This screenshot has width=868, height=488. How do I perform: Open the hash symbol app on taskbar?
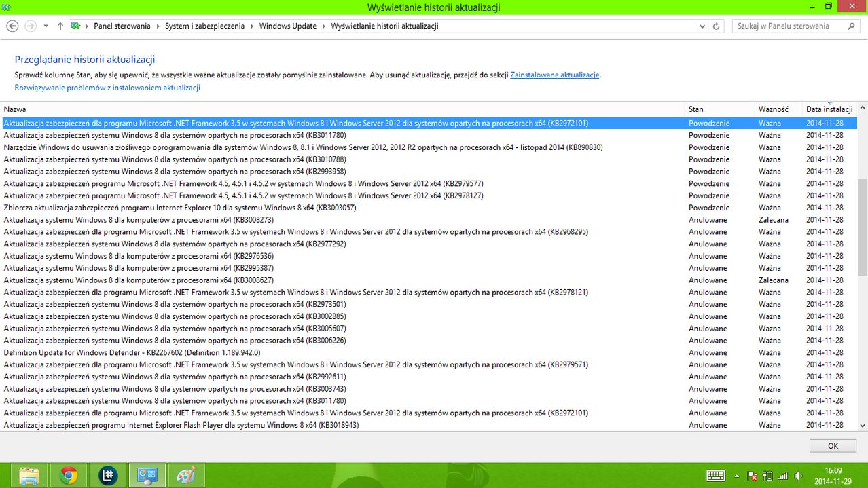(107, 475)
